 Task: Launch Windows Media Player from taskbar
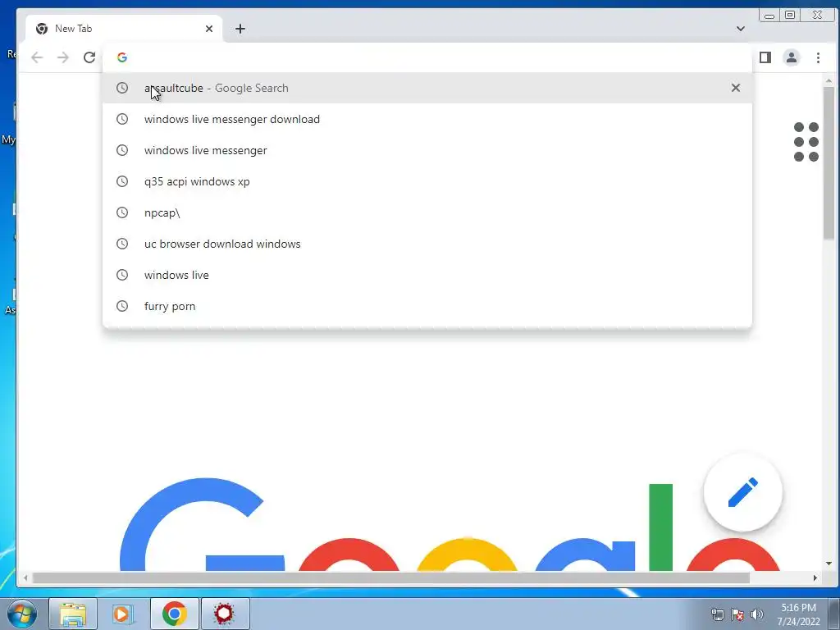click(x=123, y=614)
